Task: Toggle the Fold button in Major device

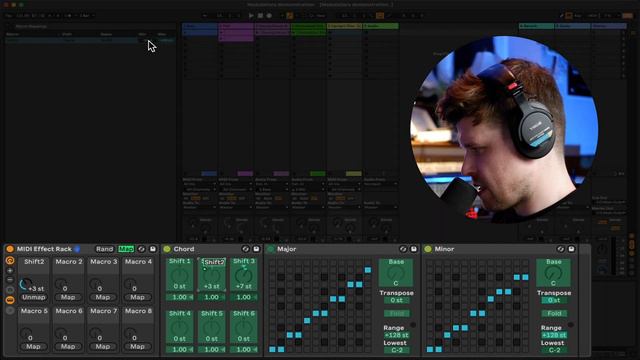Action: point(396,313)
